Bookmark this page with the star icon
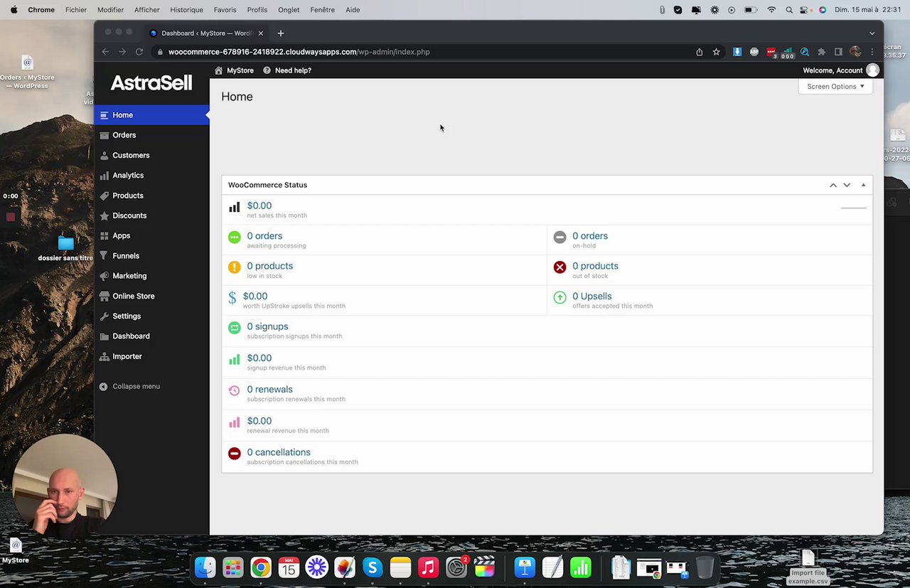 pyautogui.click(x=717, y=52)
